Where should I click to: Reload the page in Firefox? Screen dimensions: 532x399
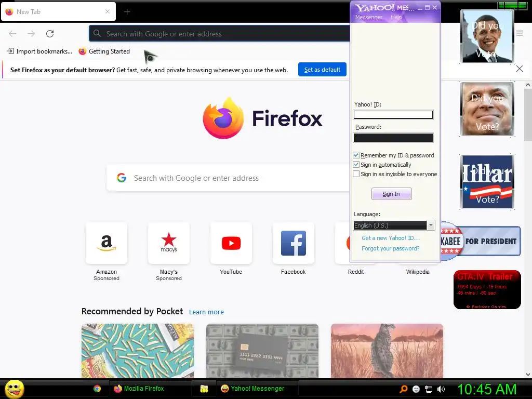click(50, 34)
